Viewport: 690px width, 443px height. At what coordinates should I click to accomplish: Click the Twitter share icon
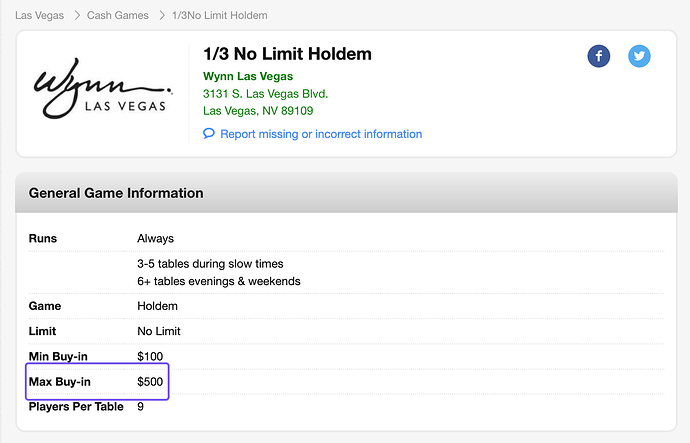[640, 56]
